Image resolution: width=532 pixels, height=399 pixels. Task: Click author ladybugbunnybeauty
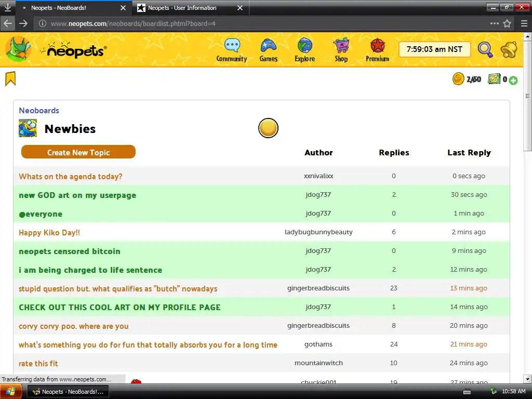point(318,232)
